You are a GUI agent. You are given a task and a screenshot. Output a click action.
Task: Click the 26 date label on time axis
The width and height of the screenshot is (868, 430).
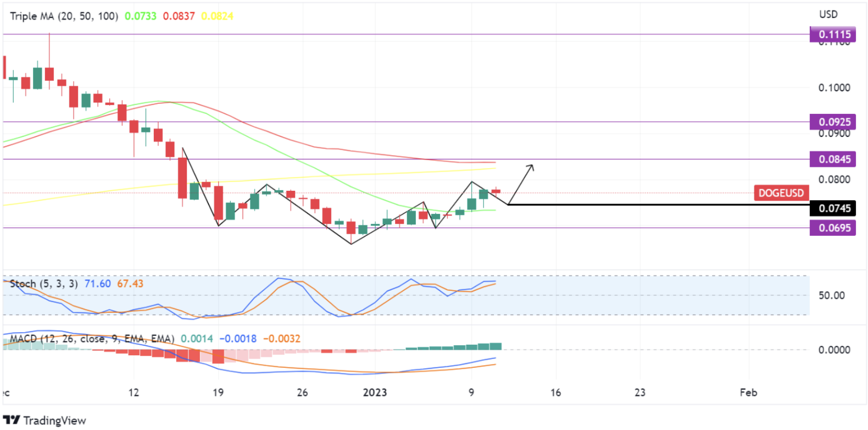point(302,393)
